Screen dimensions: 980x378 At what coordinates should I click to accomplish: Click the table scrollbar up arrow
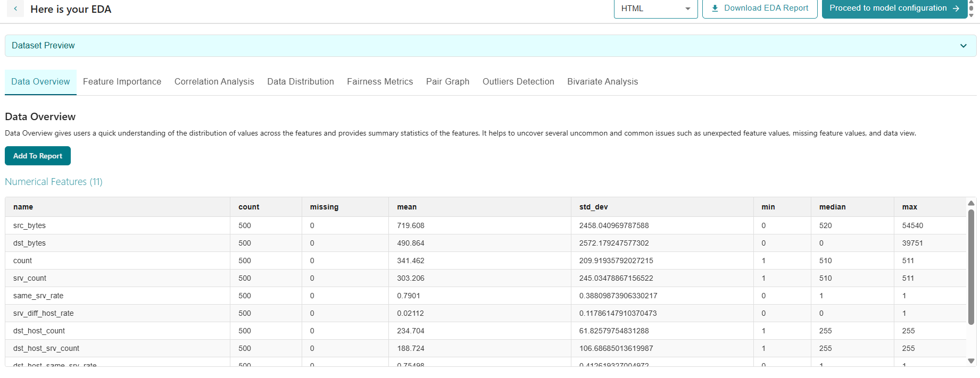[x=971, y=203]
